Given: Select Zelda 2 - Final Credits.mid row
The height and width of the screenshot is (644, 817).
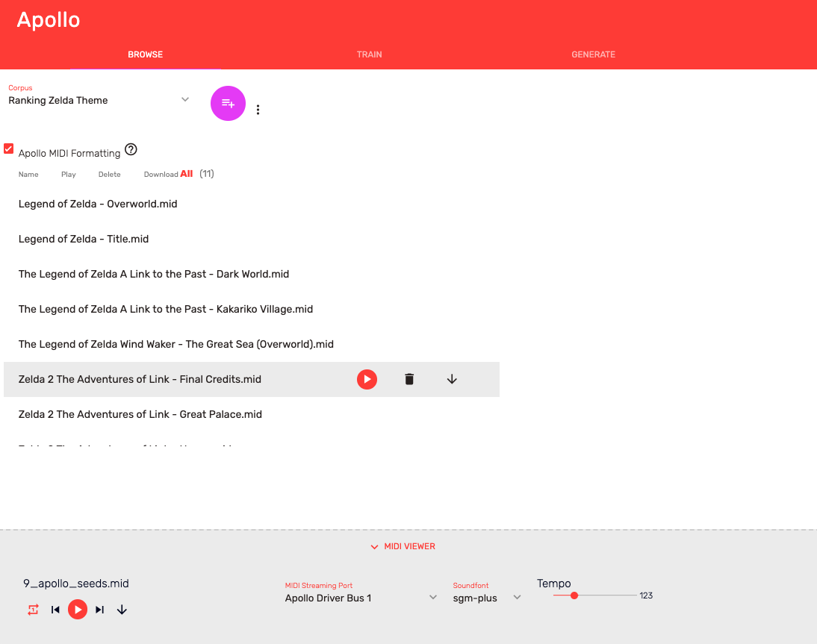Looking at the screenshot, I should coord(252,379).
